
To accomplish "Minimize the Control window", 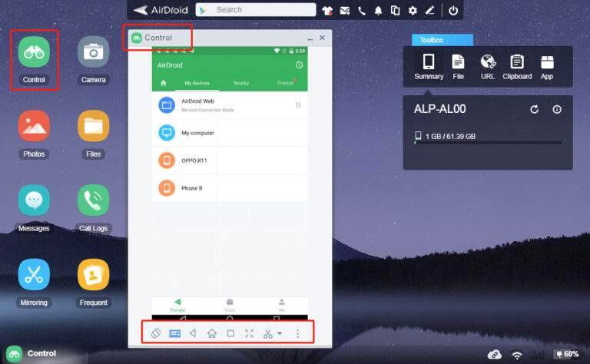I will 310,38.
